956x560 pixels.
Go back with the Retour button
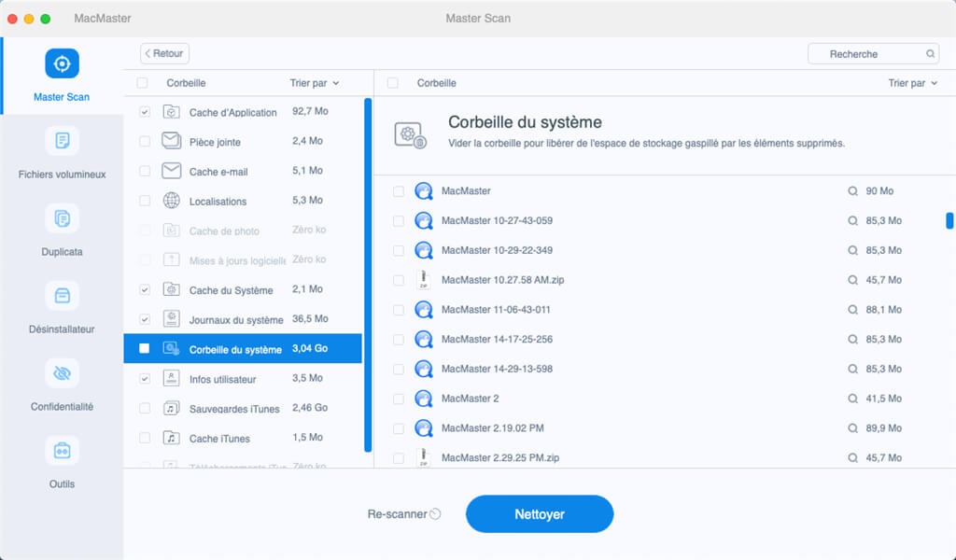164,53
